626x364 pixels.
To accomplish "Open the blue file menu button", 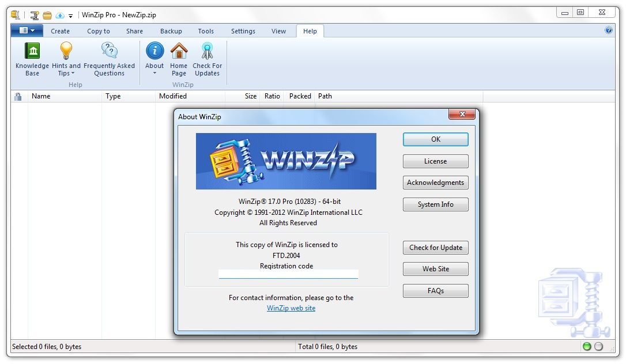I will coord(27,31).
